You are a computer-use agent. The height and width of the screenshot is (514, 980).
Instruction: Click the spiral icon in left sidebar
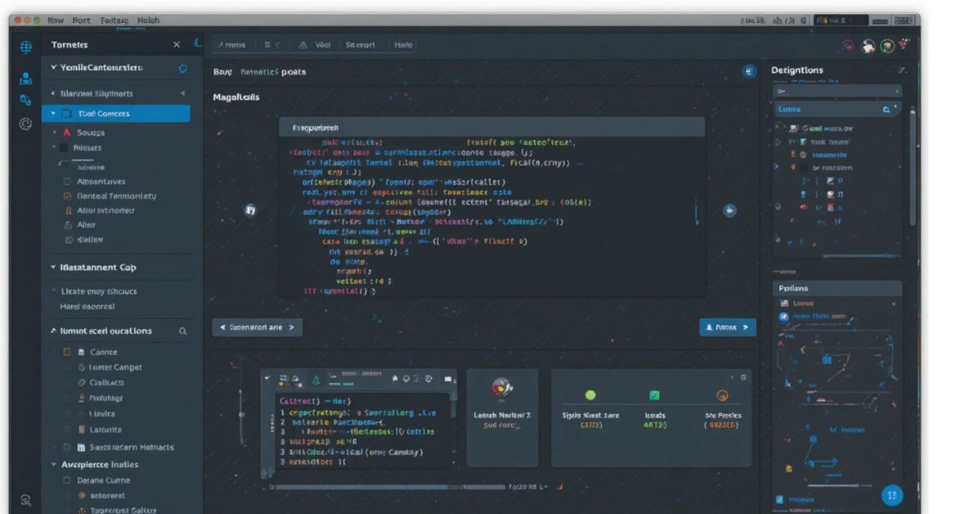click(x=25, y=124)
